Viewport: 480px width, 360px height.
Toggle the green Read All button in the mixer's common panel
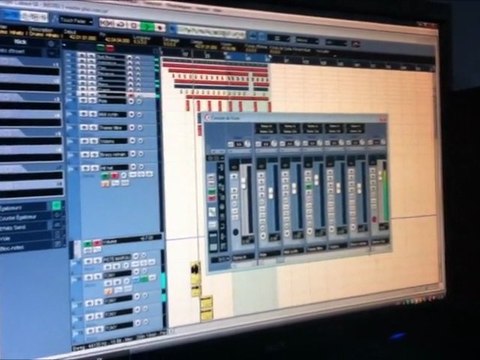(212, 191)
